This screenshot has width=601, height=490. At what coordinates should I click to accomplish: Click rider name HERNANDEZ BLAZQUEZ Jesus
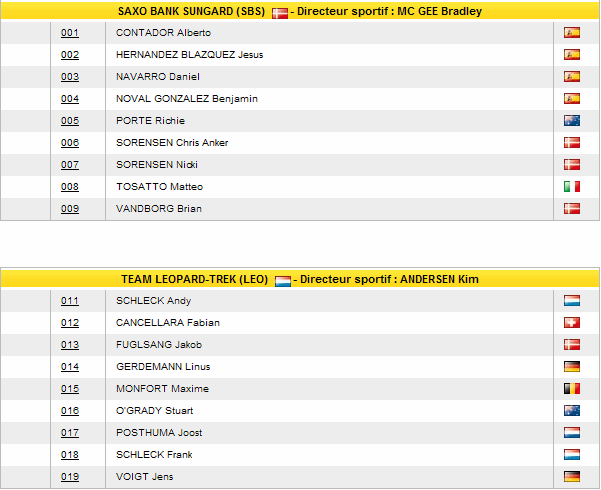point(189,55)
